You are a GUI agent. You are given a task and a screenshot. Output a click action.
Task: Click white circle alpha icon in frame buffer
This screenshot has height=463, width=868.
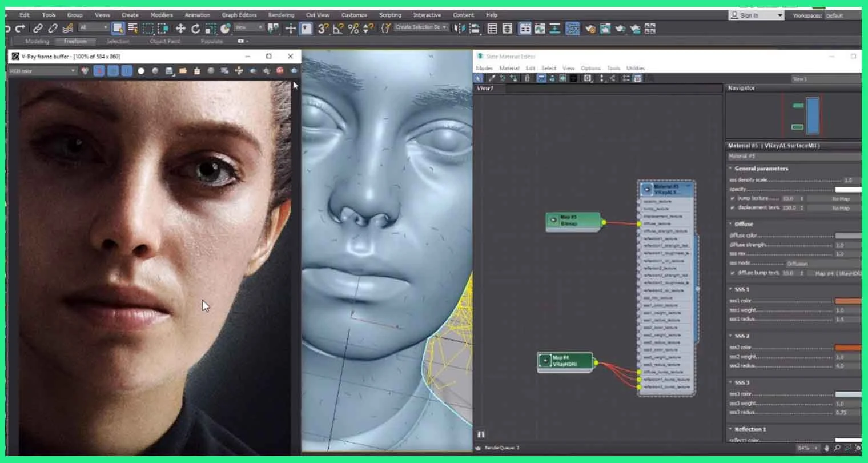click(x=141, y=71)
